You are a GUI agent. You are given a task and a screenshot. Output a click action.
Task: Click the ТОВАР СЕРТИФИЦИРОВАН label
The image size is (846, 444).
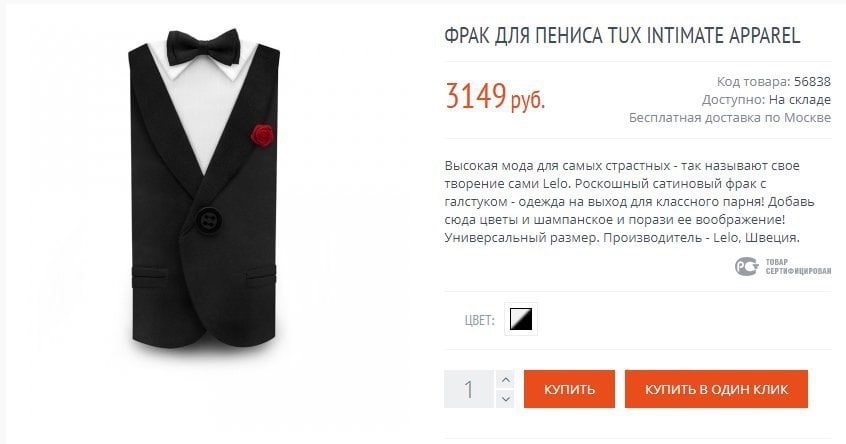click(798, 267)
